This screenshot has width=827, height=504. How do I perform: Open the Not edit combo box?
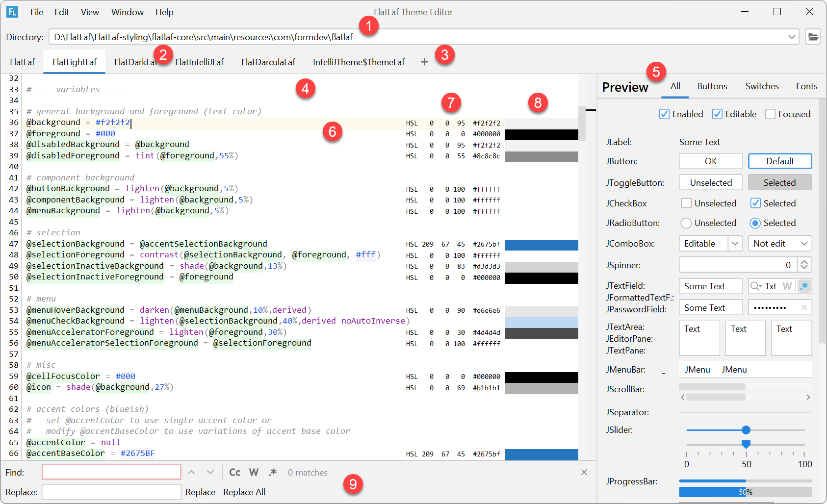(x=780, y=244)
